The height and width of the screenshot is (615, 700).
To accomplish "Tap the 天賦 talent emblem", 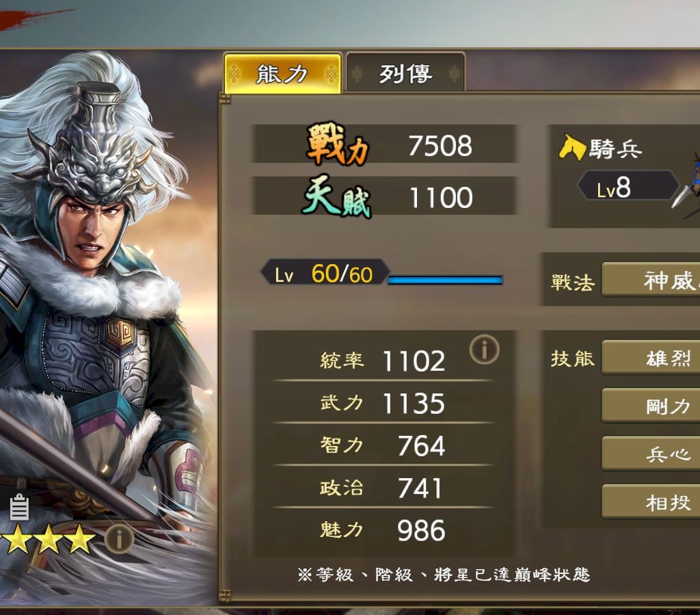I will click(x=337, y=196).
